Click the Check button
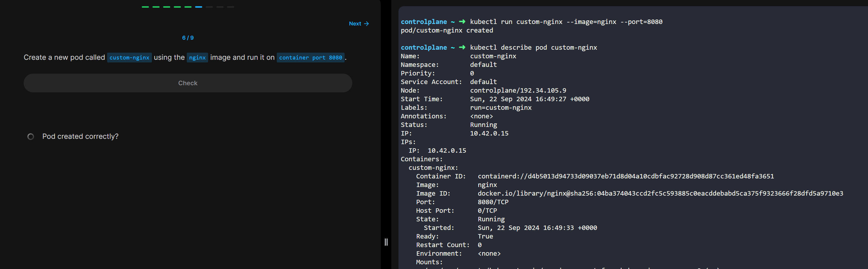 click(188, 83)
